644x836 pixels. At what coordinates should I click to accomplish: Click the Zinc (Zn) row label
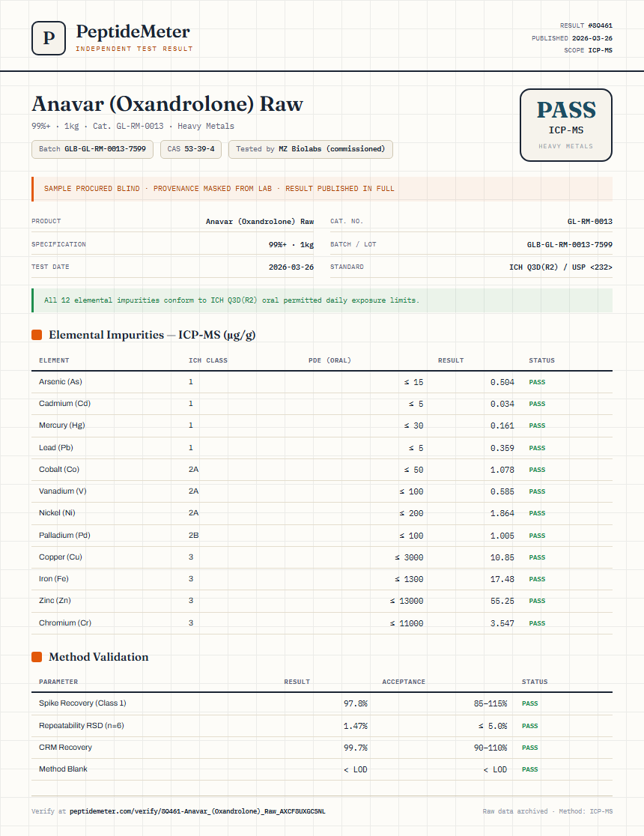pos(55,601)
